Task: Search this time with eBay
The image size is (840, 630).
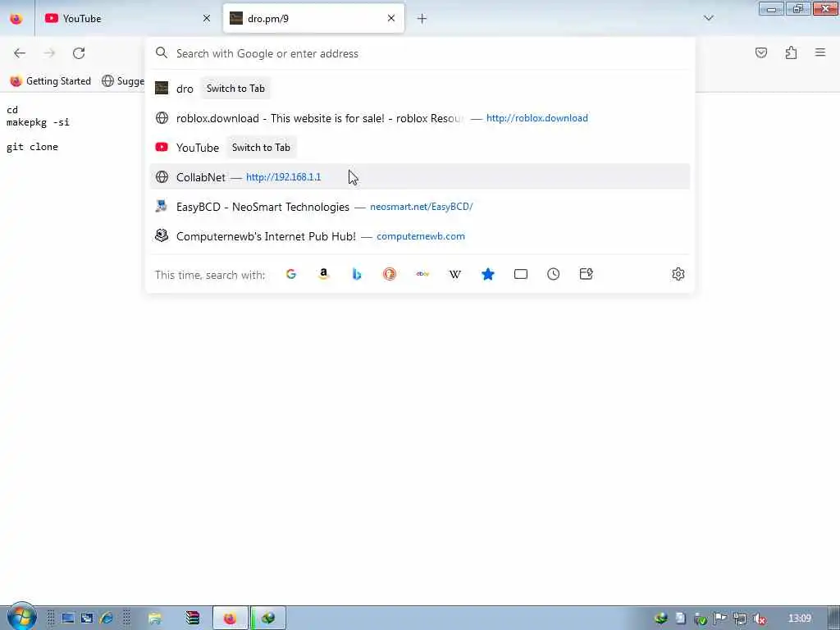Action: (x=422, y=274)
